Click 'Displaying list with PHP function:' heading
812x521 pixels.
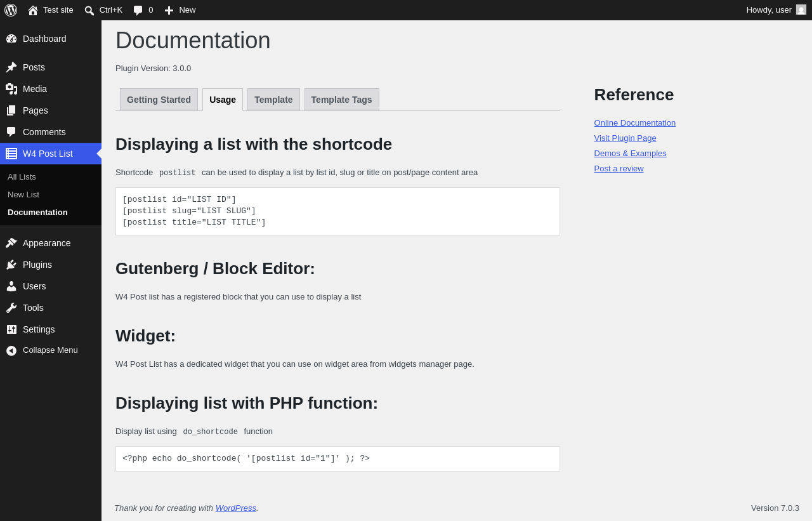[x=247, y=403]
